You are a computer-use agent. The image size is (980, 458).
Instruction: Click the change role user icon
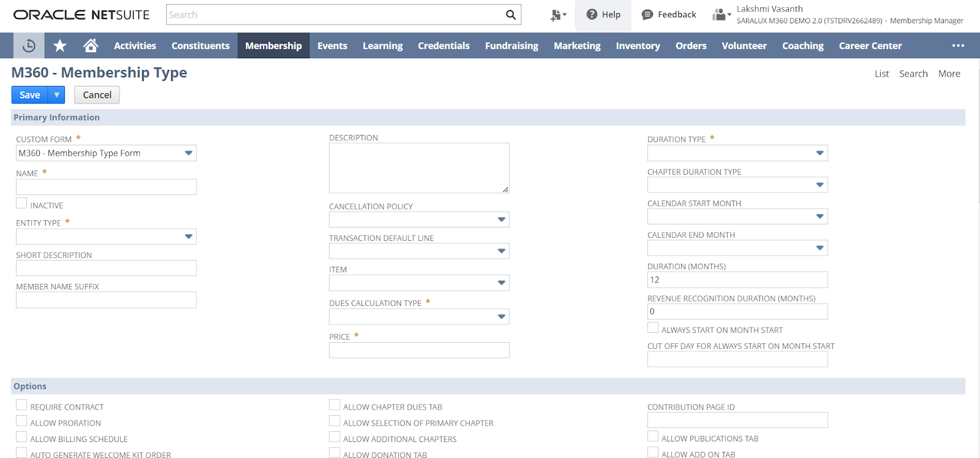tap(721, 15)
